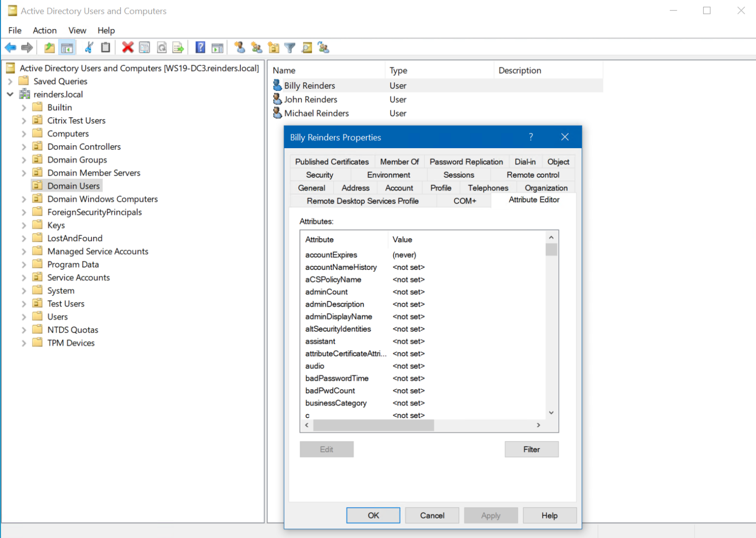Screen dimensions: 756x538
Task: Click the Create New Organizational Unit icon
Action: 273,47
